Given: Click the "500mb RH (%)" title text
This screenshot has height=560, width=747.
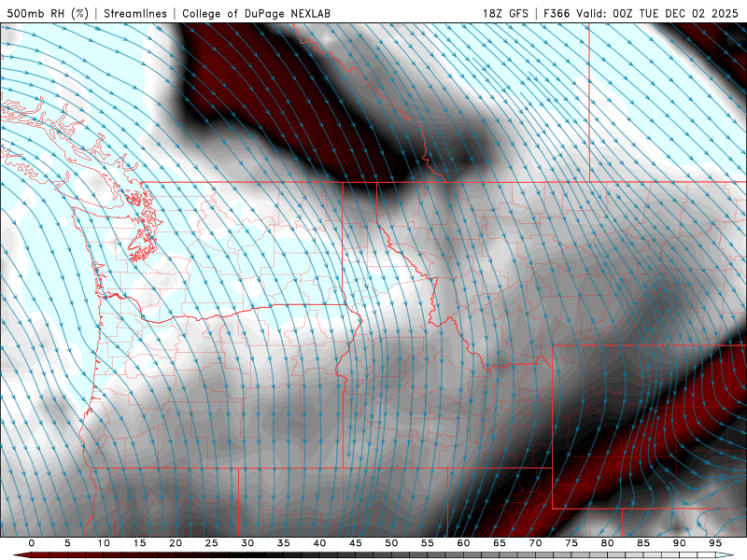Looking at the screenshot, I should 48,13.
